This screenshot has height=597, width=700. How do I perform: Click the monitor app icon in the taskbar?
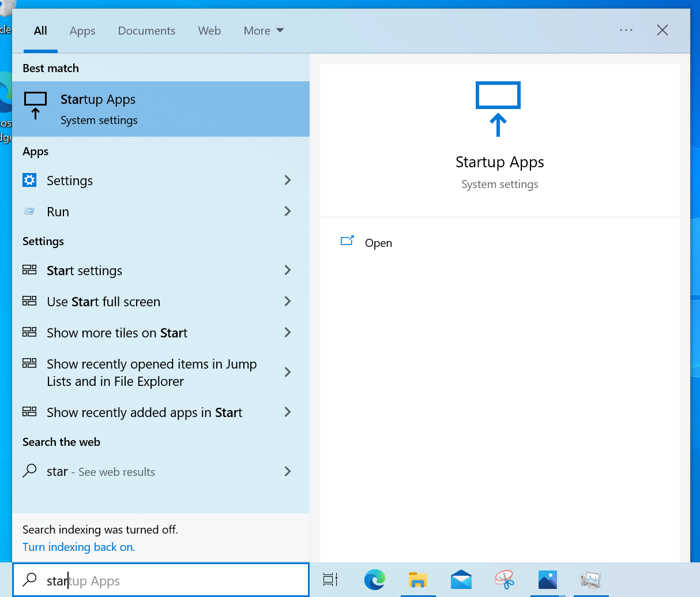click(x=591, y=579)
